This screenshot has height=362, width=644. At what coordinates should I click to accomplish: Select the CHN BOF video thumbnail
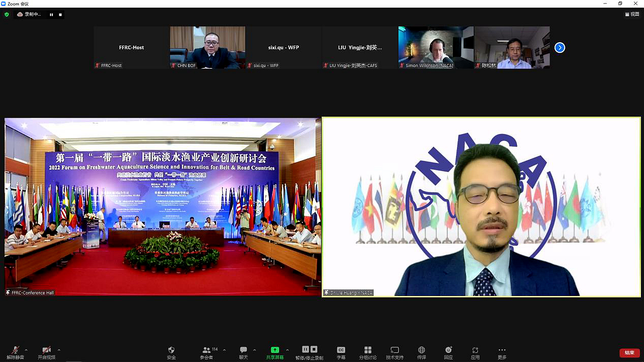(x=207, y=48)
